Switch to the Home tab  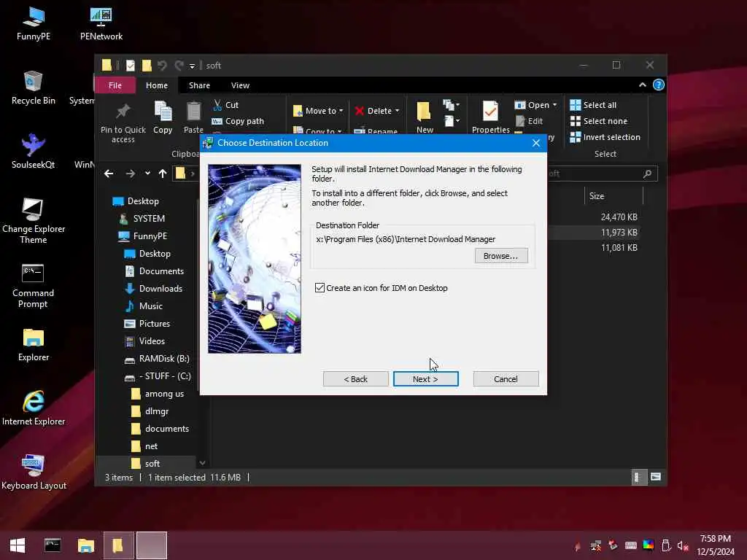tap(157, 85)
